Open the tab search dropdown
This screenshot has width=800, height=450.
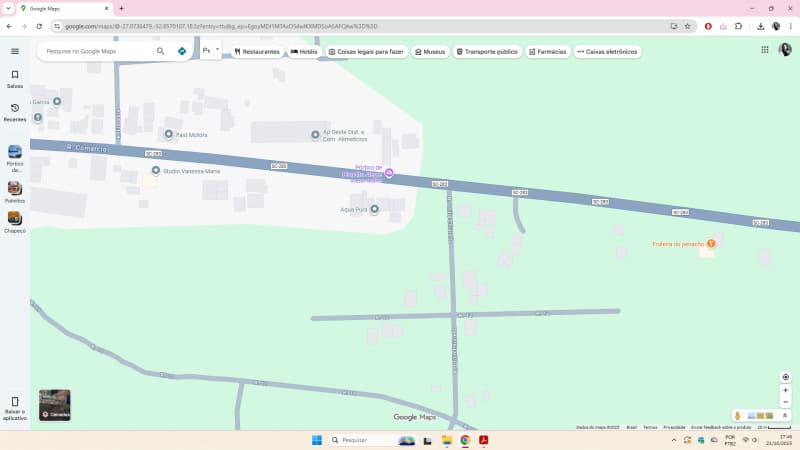coord(8,8)
